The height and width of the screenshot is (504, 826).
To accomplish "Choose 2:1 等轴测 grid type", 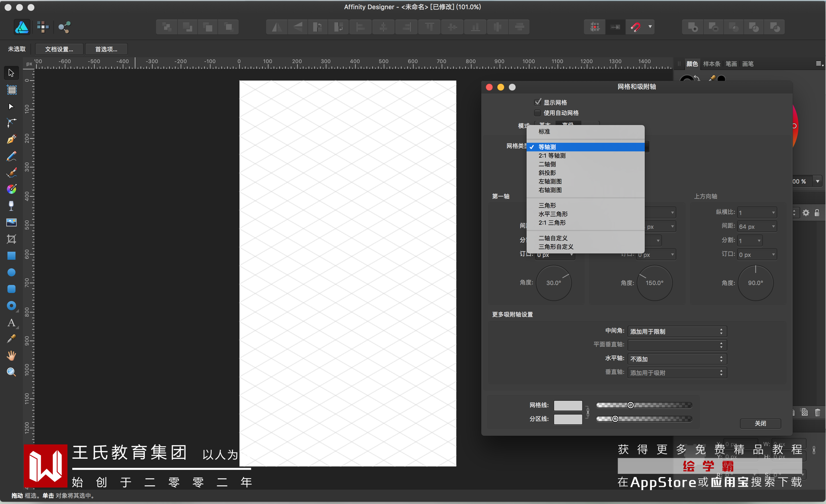I will pos(552,155).
